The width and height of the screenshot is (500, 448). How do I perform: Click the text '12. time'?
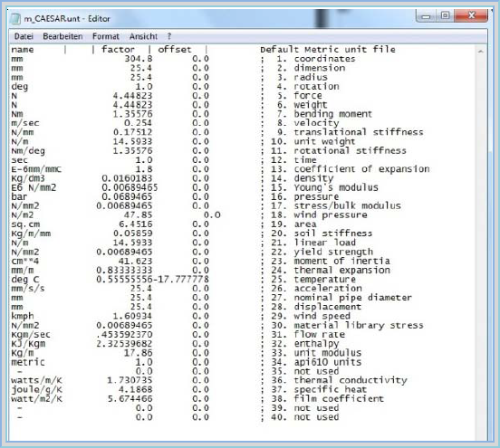pyautogui.click(x=293, y=160)
